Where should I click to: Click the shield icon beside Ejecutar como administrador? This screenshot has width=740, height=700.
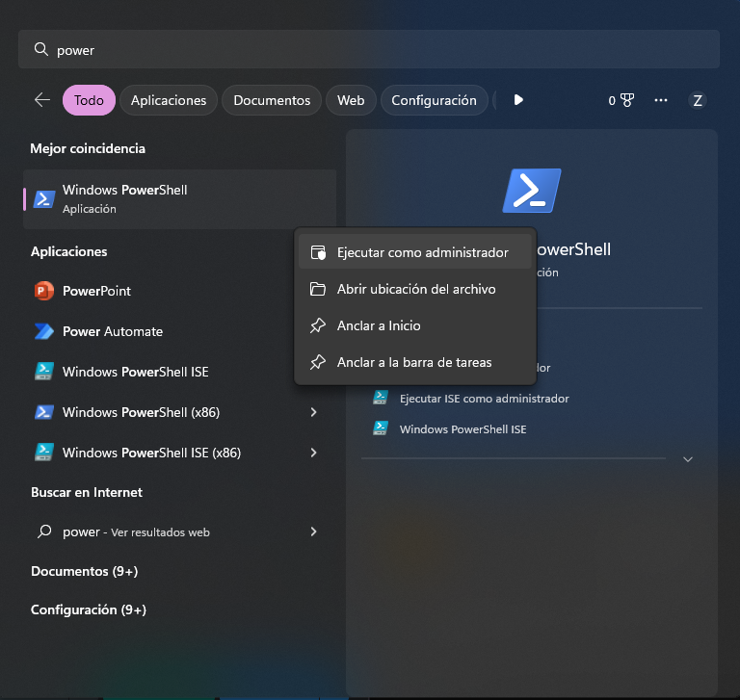318,252
